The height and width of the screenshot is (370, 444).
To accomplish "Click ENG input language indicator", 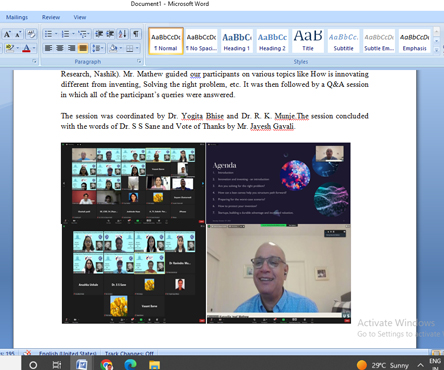I will [x=435, y=363].
